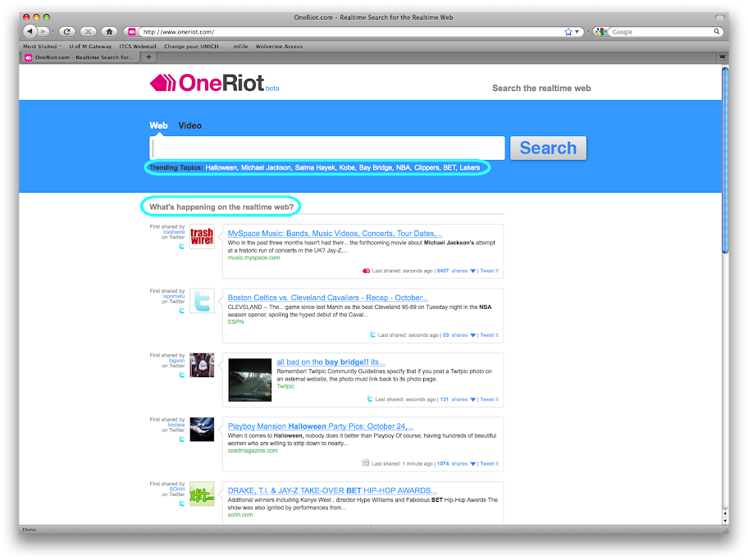Viewport: 748px width, 560px height.
Task: Click the Search button
Action: (x=548, y=148)
